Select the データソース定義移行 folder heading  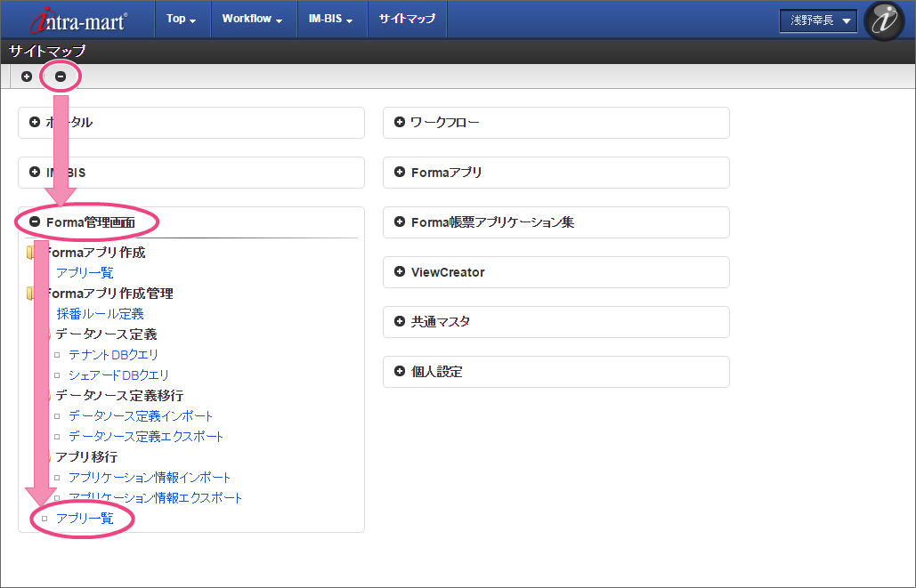120,395
